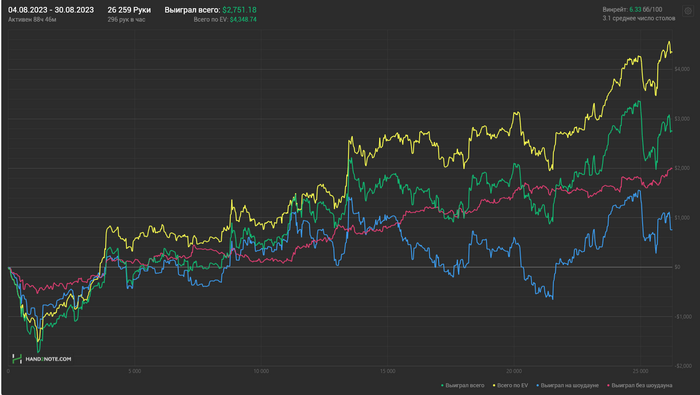Click the $4,000 y-axis label

682,69
